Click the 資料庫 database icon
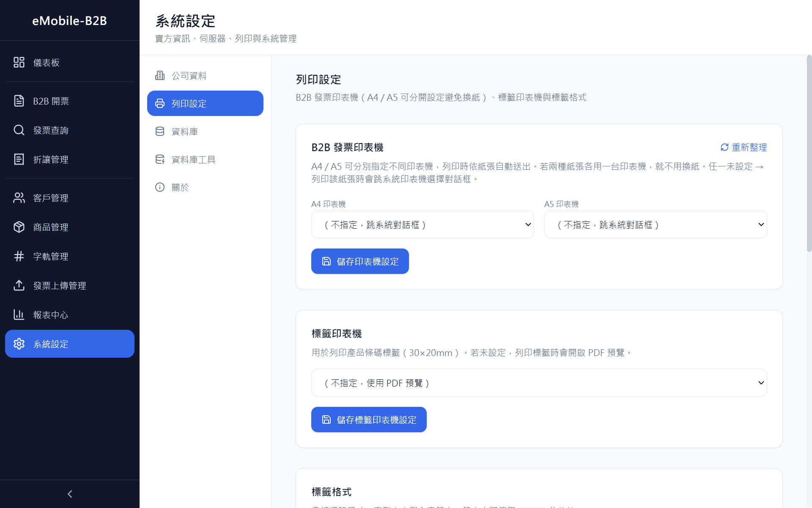This screenshot has width=812, height=508. 160,131
